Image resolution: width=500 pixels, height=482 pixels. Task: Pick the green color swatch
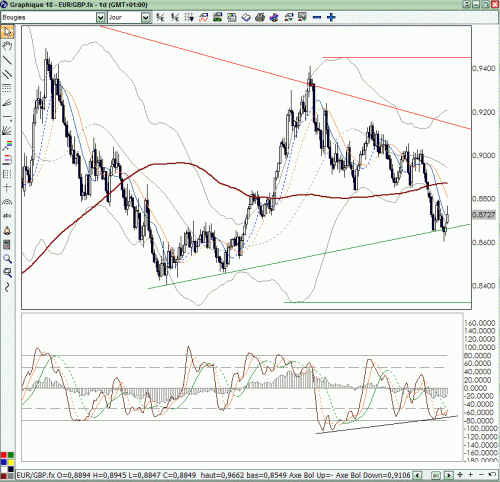(x=11, y=455)
